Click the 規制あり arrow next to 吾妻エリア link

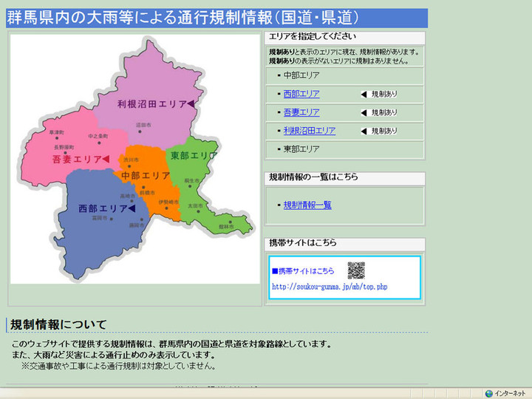point(364,113)
